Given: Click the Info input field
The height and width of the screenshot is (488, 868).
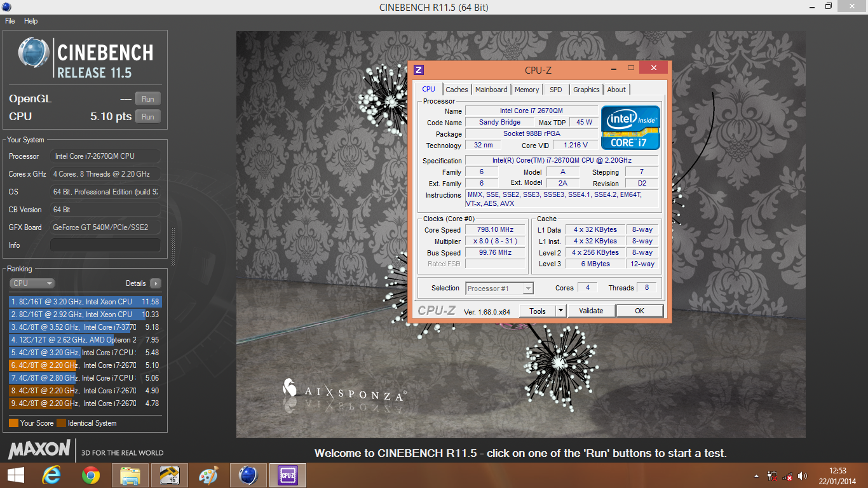Looking at the screenshot, I should 105,245.
